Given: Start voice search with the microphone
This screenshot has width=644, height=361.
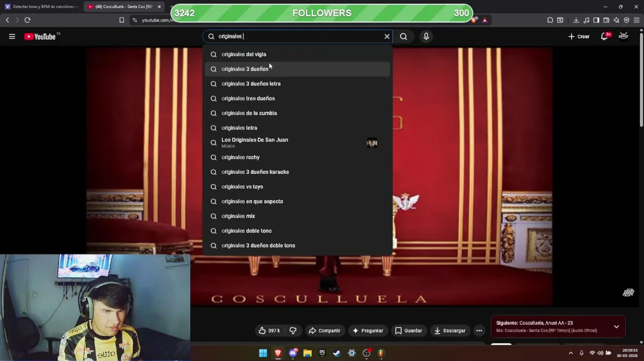Looking at the screenshot, I should (426, 36).
